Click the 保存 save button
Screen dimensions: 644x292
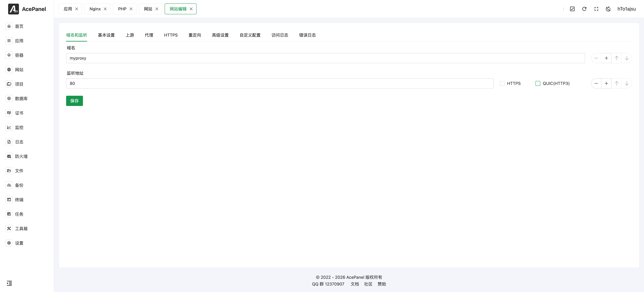[74, 101]
